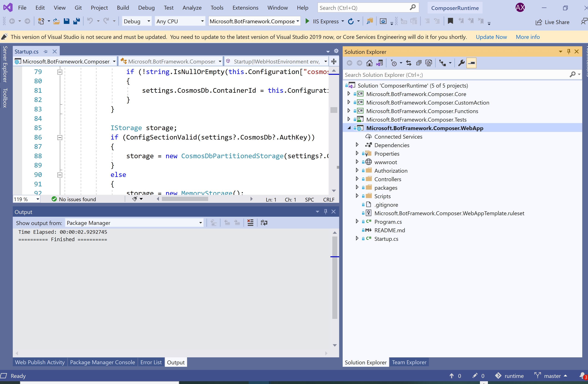This screenshot has height=384, width=588.
Task: Click the Search (Ctrl+Q) box
Action: tap(368, 8)
